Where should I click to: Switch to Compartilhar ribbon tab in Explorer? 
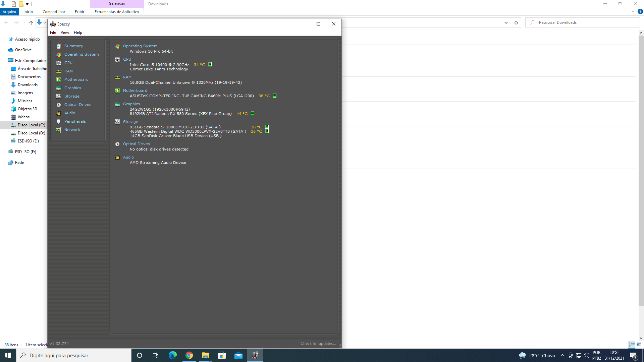(x=54, y=12)
